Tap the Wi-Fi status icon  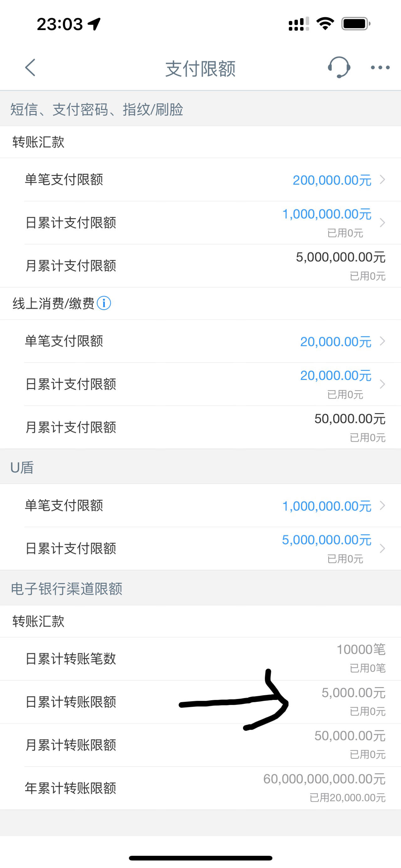pyautogui.click(x=325, y=24)
